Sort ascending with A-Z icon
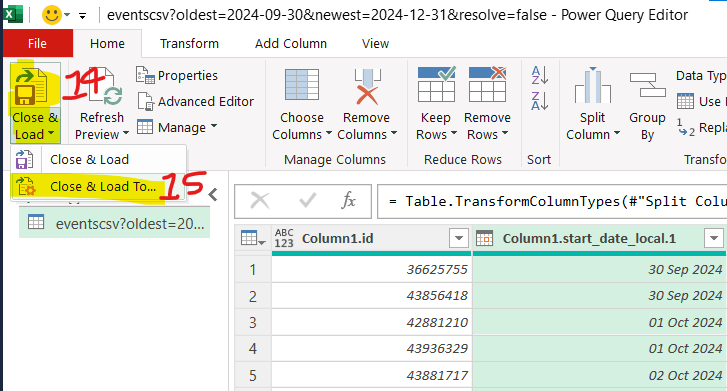This screenshot has width=727, height=391. click(x=540, y=75)
